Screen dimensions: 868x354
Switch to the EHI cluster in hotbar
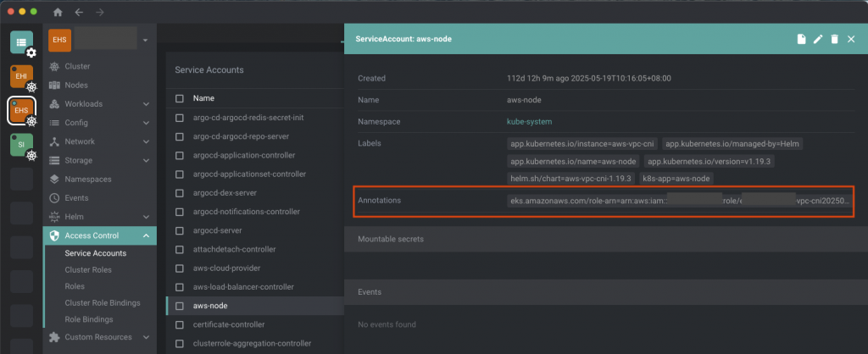(21, 77)
